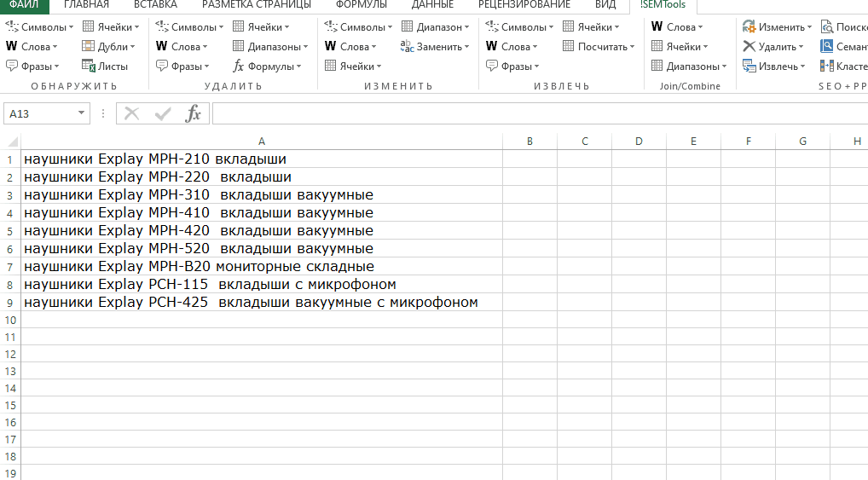Select cell with 'MPH-410 вкладыши вакуумные'
This screenshot has height=480, width=868.
(262, 212)
